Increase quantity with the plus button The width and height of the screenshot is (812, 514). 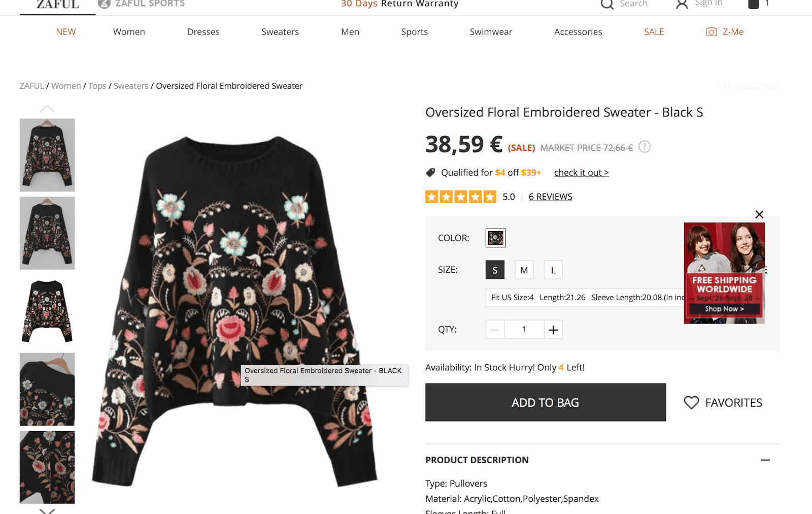tap(553, 330)
